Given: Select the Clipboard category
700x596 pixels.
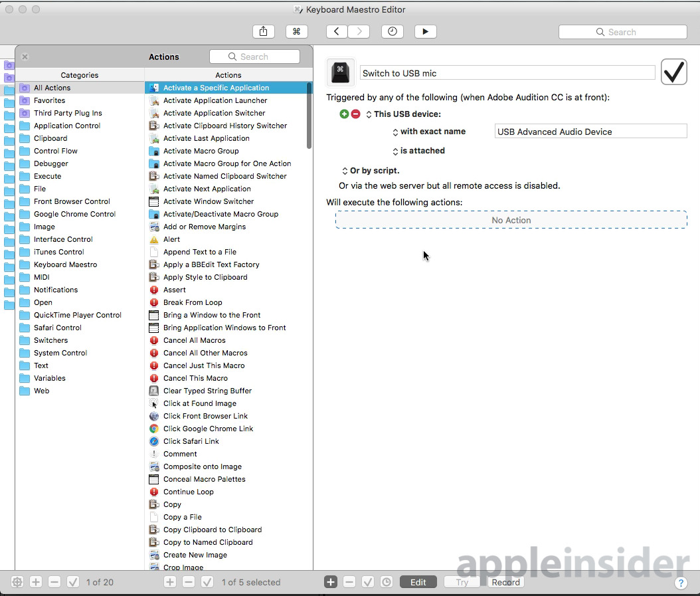Looking at the screenshot, I should click(80, 138).
